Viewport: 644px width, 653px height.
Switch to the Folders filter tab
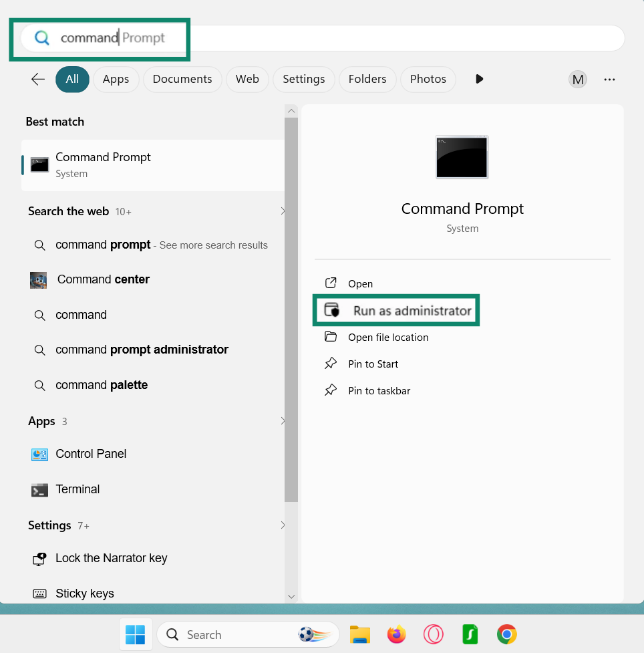click(367, 79)
